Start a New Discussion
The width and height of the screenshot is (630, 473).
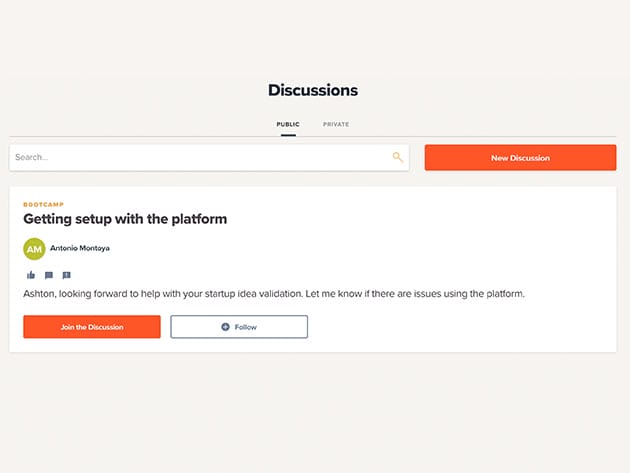(x=520, y=158)
